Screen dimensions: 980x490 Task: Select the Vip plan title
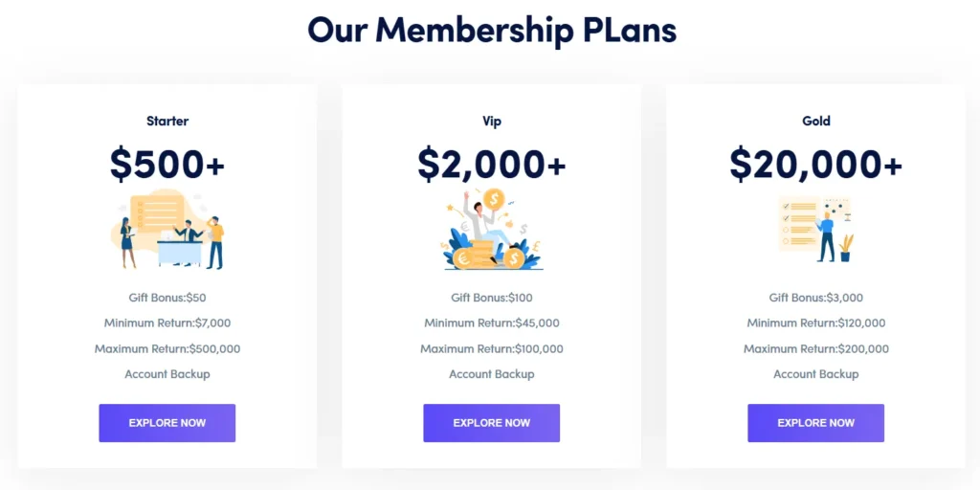[x=492, y=122]
